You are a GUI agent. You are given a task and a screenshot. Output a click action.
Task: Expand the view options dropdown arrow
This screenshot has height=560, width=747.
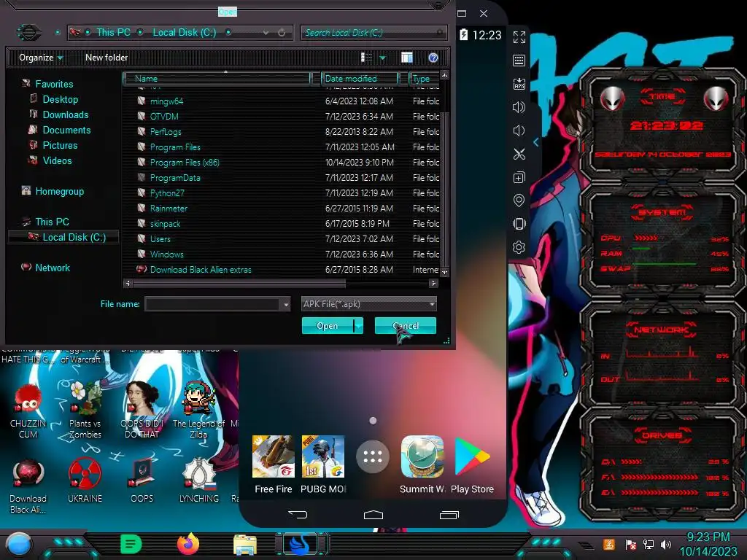coord(382,58)
